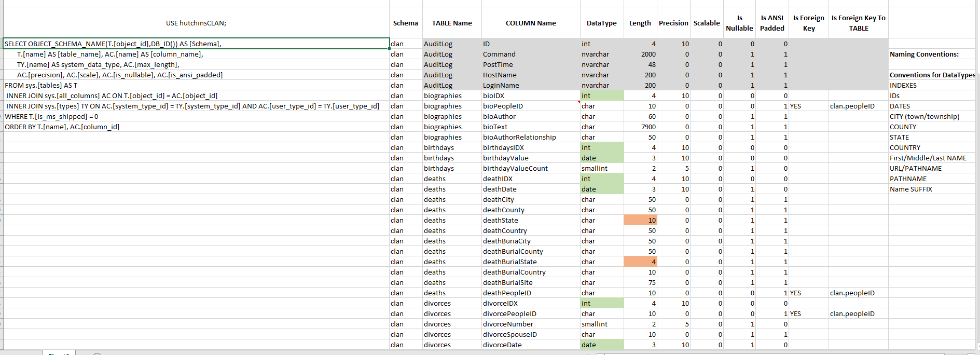Screen dimensions: 980x355
Task: Select the orange-highlighted deathState length cell
Action: point(640,221)
